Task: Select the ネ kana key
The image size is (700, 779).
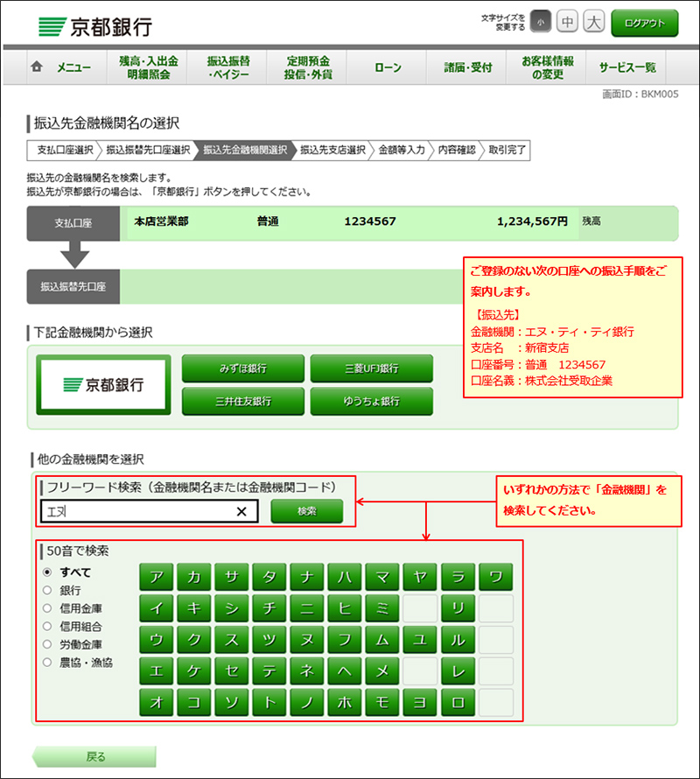Action: (x=307, y=671)
